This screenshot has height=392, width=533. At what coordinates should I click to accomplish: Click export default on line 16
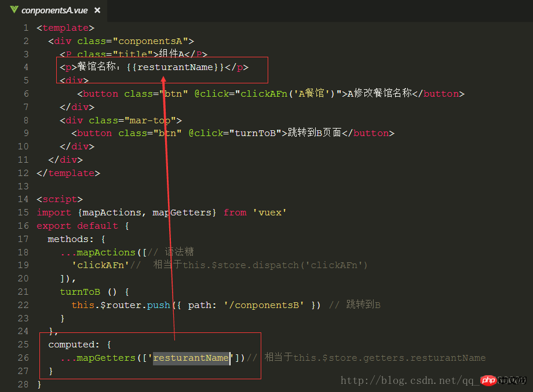pos(78,226)
